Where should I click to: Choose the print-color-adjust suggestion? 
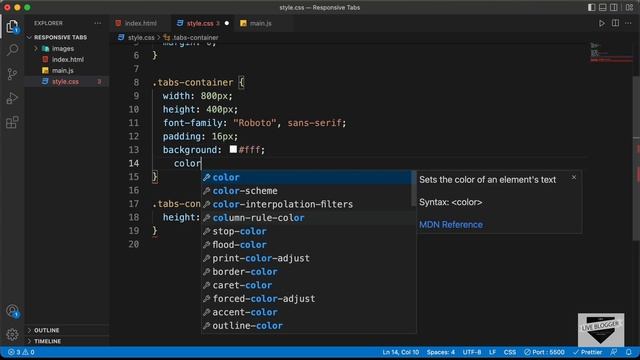click(x=307, y=258)
